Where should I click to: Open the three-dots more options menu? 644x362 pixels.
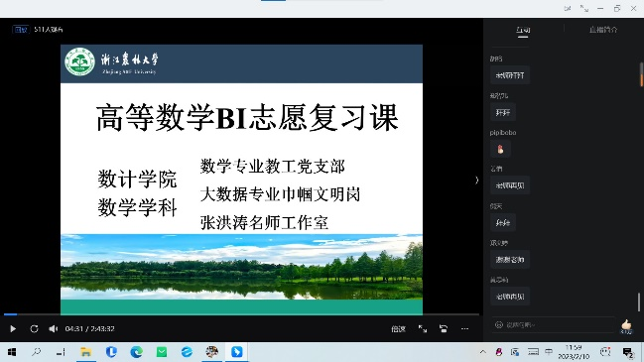point(464,328)
